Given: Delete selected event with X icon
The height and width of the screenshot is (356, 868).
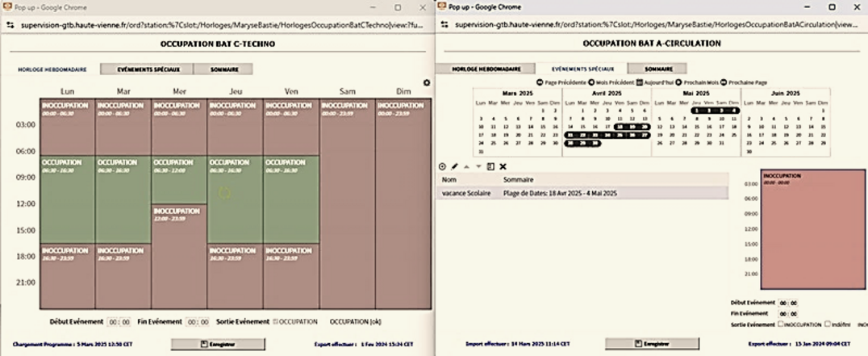Looking at the screenshot, I should (503, 166).
